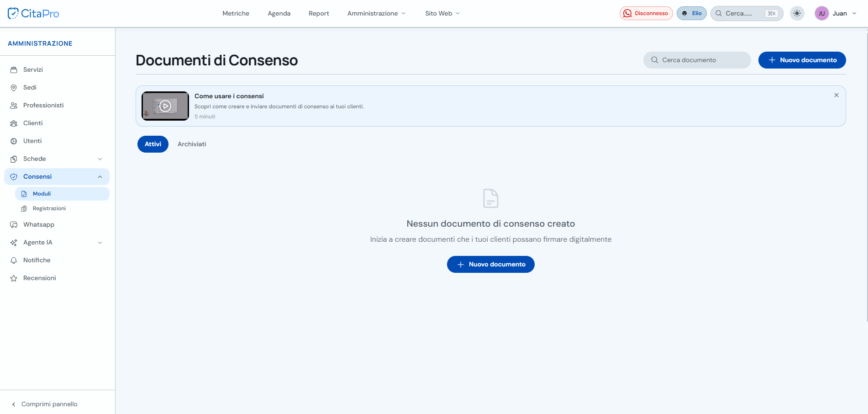Go to the Agenda page
The height and width of the screenshot is (414, 868).
click(279, 13)
